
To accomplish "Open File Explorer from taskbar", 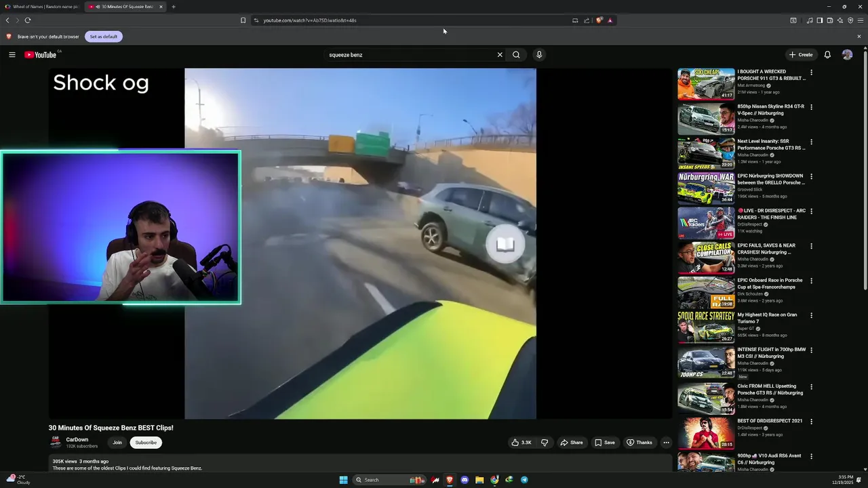I will tap(479, 480).
